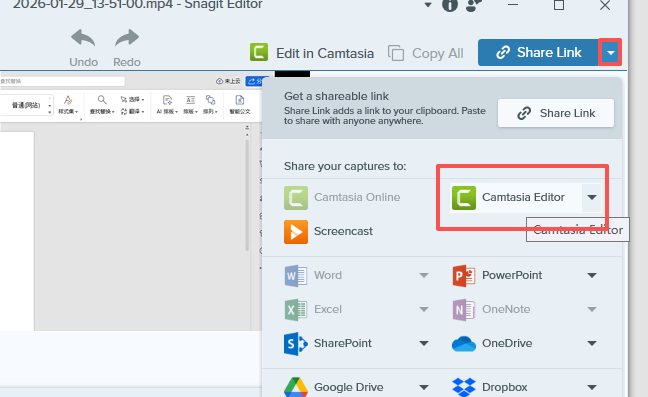648x397 pixels.
Task: Share the capture to Screencast
Action: pos(329,231)
